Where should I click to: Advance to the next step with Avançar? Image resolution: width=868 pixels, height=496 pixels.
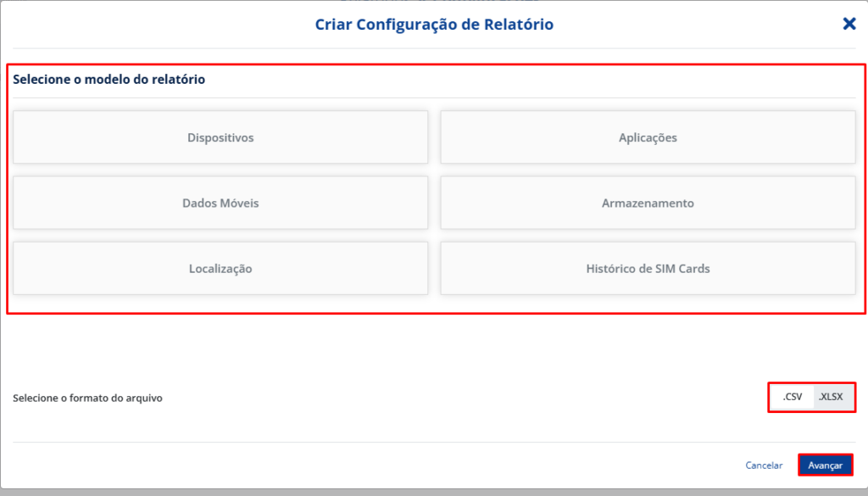tap(825, 465)
